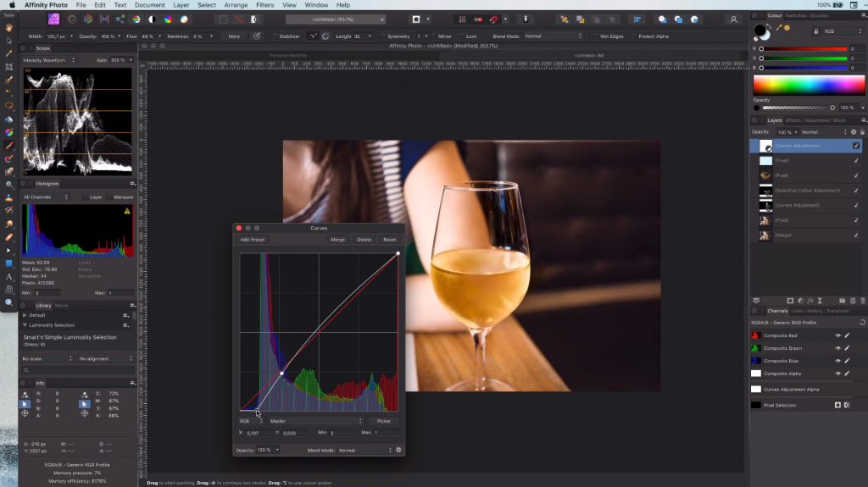
Task: Delete layer with the trash icon
Action: click(x=862, y=301)
